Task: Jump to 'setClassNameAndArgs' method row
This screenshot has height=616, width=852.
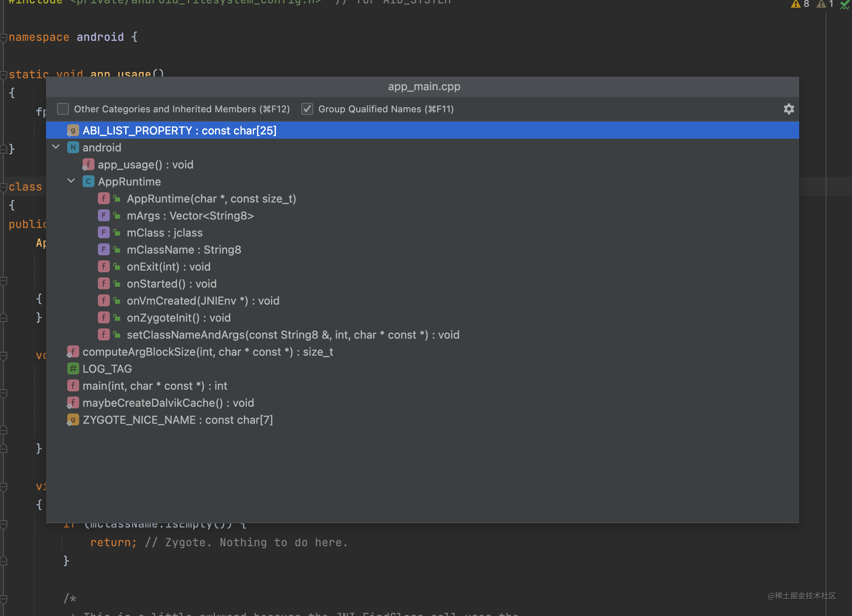Action: (x=422, y=335)
